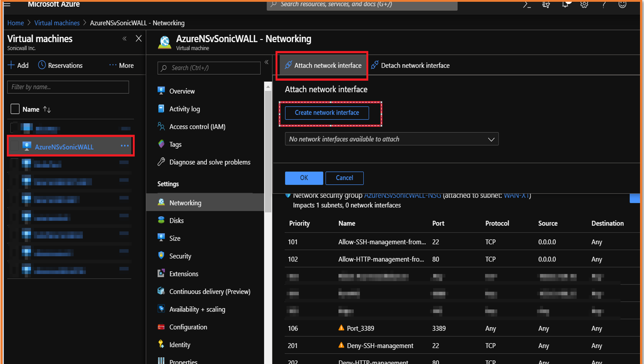Select the AzureNSvSonicWALL virtual machine

(64, 147)
